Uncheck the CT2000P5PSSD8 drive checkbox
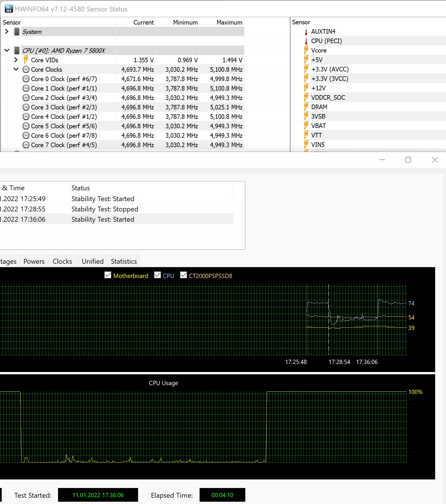The width and height of the screenshot is (446, 504). [x=184, y=275]
